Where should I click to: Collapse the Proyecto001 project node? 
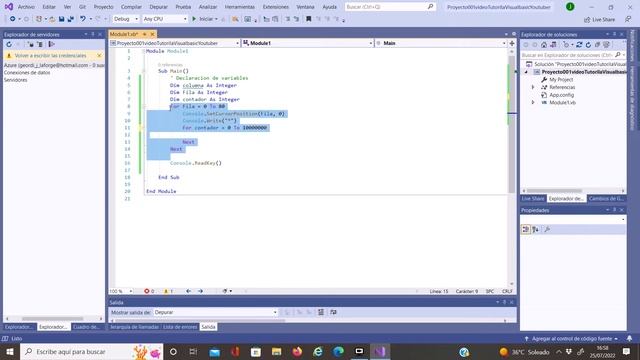point(526,72)
